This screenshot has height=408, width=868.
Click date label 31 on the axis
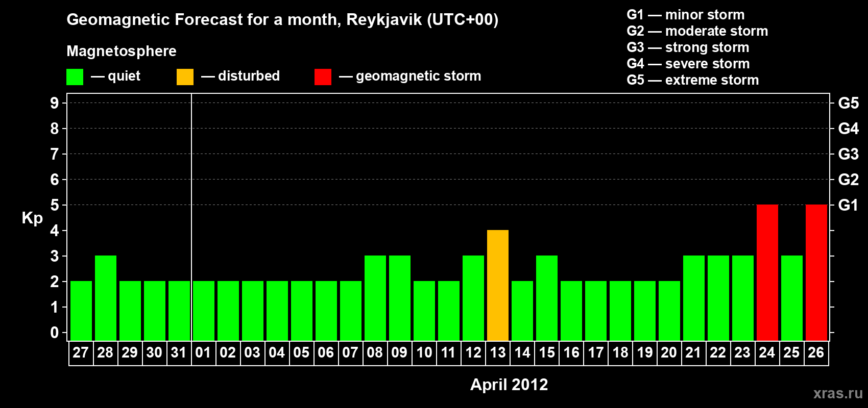(x=179, y=352)
